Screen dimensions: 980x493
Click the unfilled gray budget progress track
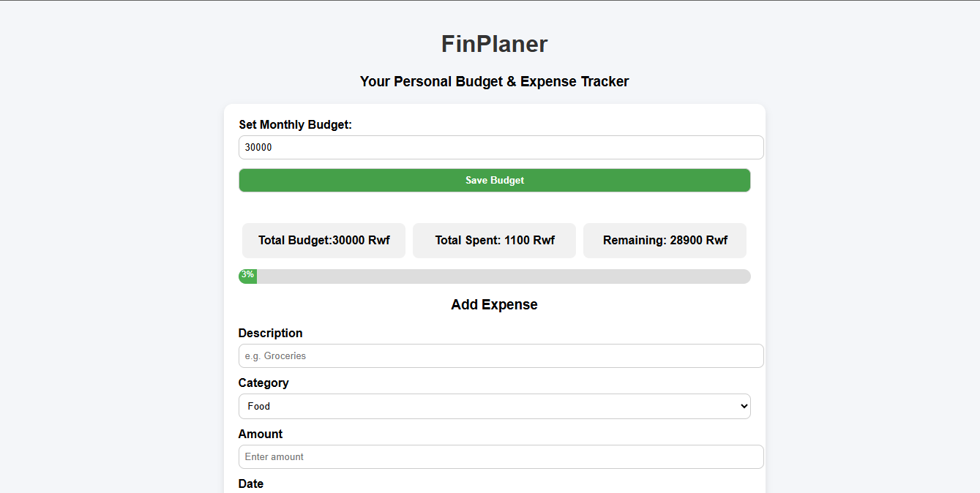[x=504, y=276]
